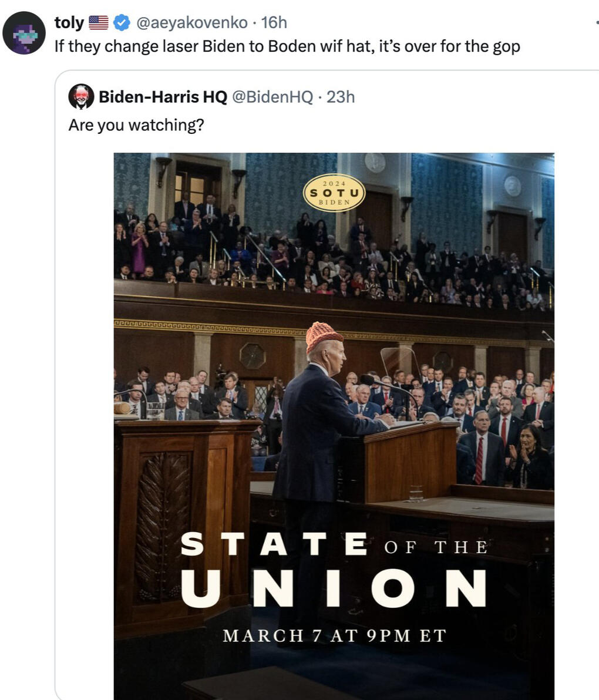The image size is (599, 700).
Task: Click the @aeyakovenko handle
Action: [191, 22]
